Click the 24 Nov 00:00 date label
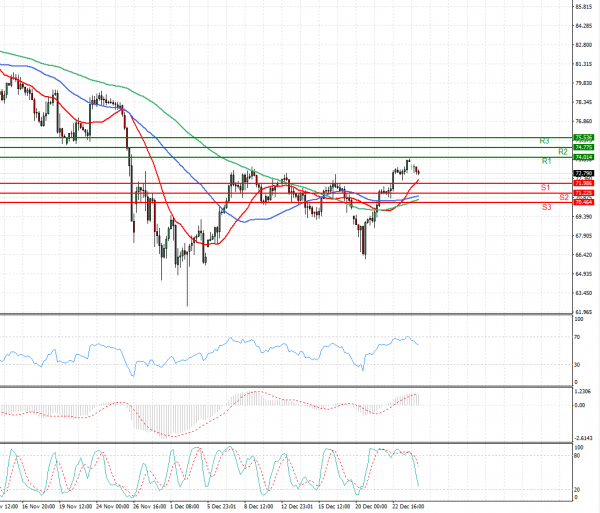The height and width of the screenshot is (513, 600). [112, 507]
